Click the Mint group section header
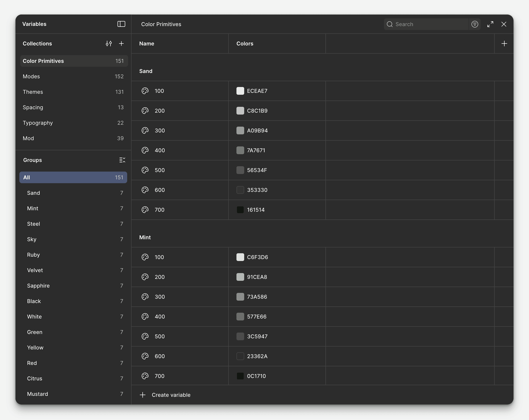529x420 pixels. (x=145, y=237)
